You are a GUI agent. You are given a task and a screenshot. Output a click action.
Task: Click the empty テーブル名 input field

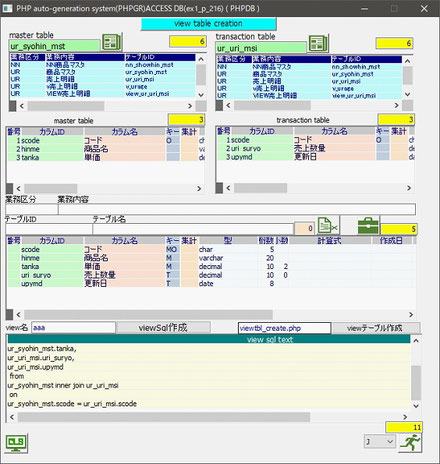193,229
